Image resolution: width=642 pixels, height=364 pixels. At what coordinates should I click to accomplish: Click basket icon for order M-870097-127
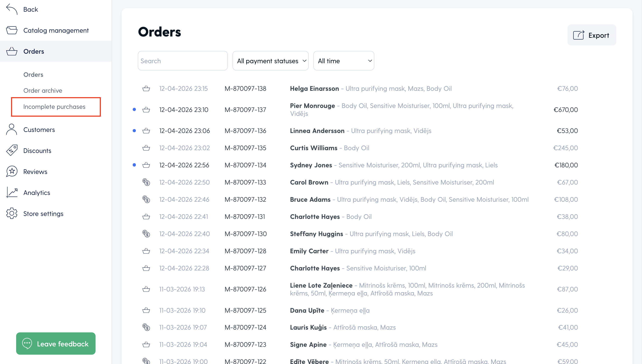coord(146,268)
